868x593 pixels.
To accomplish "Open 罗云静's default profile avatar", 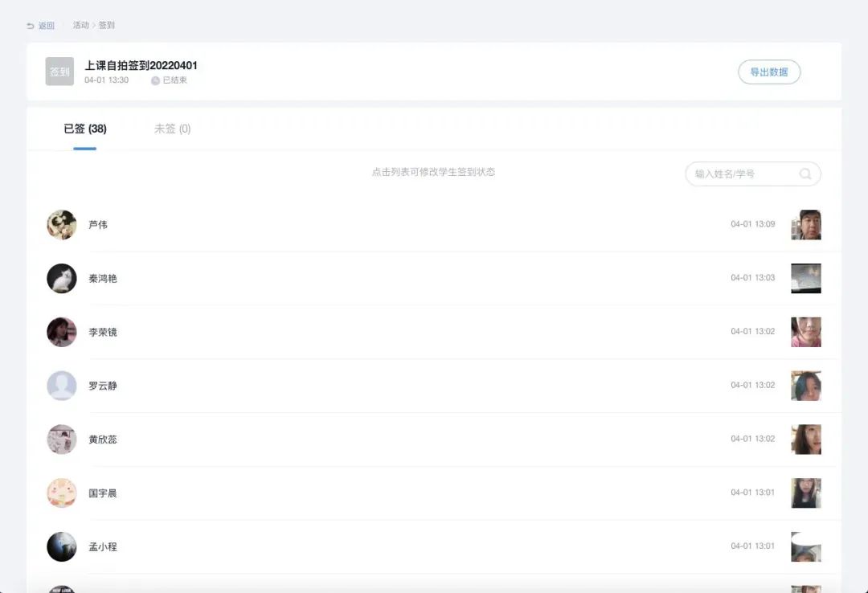I will click(62, 386).
